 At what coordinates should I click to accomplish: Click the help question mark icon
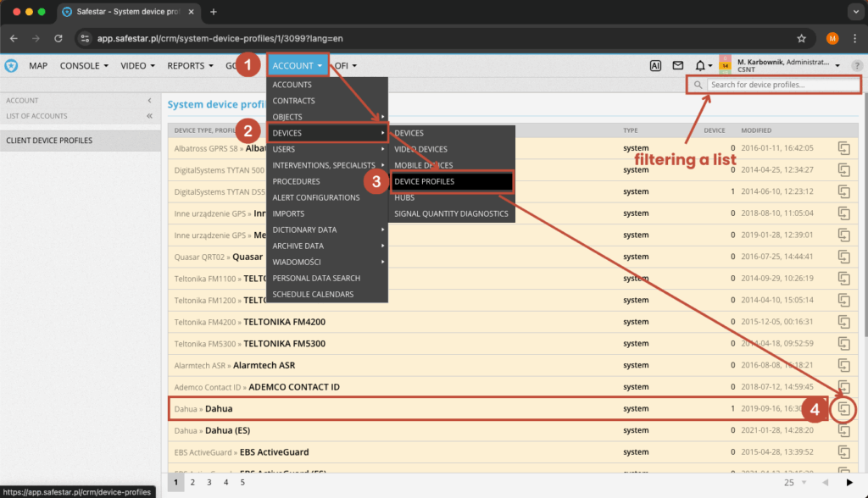coord(856,66)
